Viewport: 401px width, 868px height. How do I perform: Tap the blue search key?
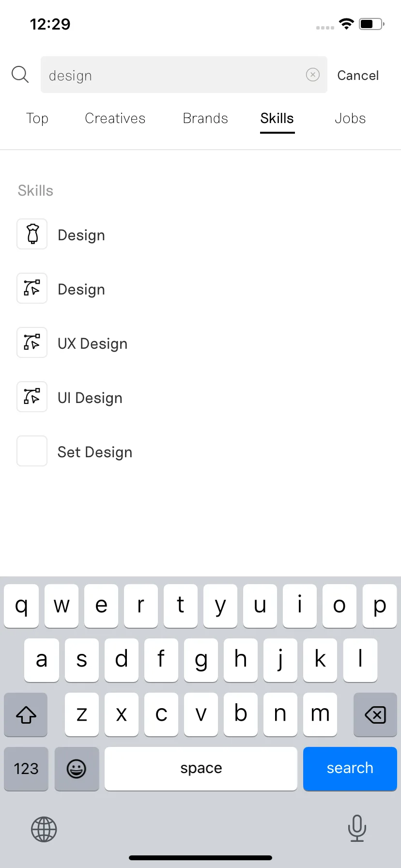[x=350, y=769]
